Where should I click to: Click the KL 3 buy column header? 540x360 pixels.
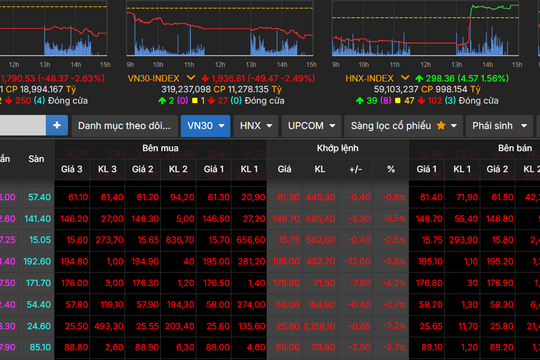pyautogui.click(x=107, y=169)
